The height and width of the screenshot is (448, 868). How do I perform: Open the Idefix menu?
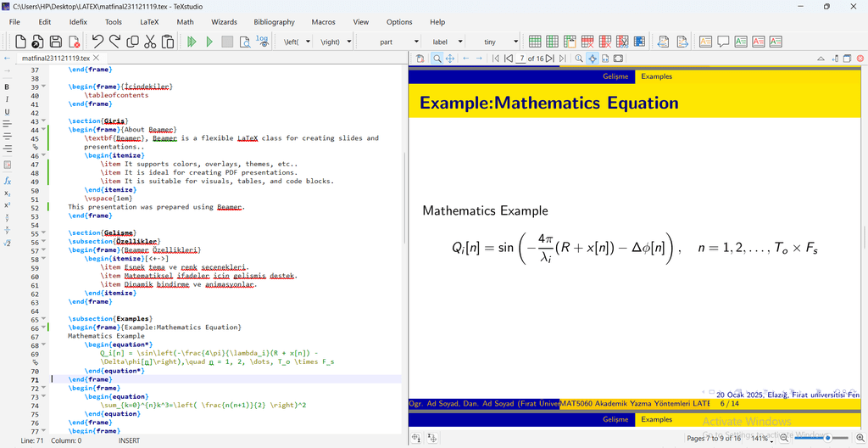[78, 22]
